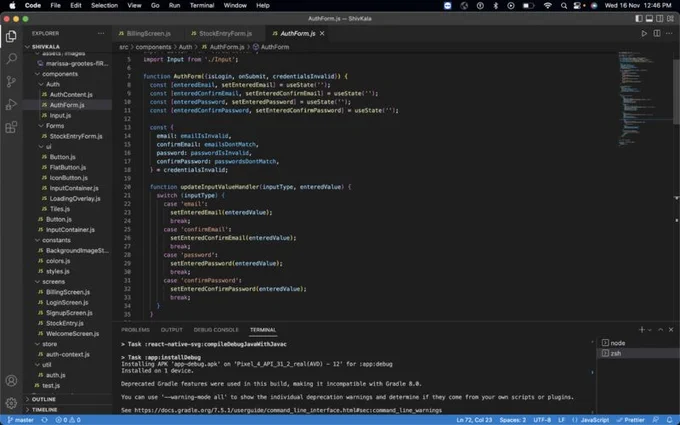The image size is (680, 425).
Task: Change indentation Spaces: 2
Action: click(x=513, y=420)
